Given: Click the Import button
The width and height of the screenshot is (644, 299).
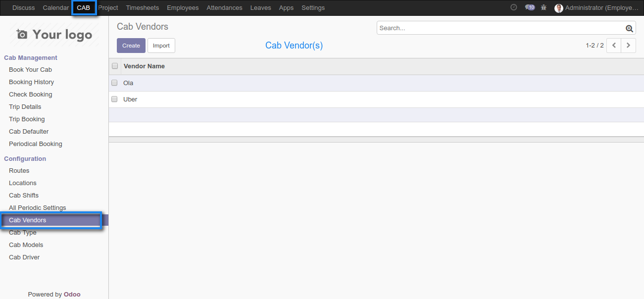Looking at the screenshot, I should (x=161, y=46).
